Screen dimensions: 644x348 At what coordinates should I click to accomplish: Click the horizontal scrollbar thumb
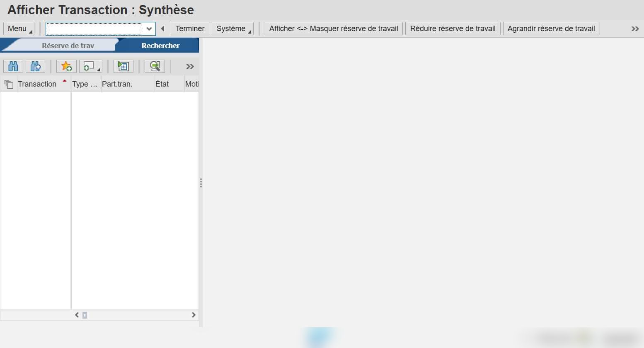[x=85, y=315]
